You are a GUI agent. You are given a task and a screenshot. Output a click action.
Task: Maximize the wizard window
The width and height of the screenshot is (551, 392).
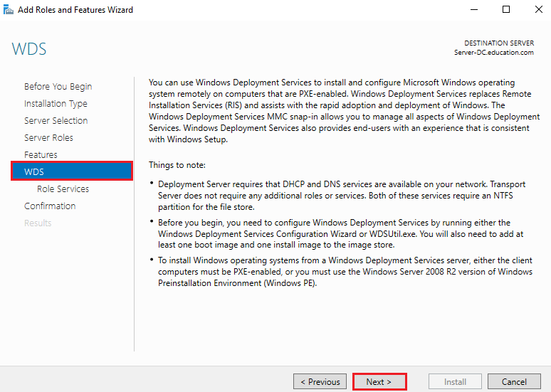pos(506,10)
